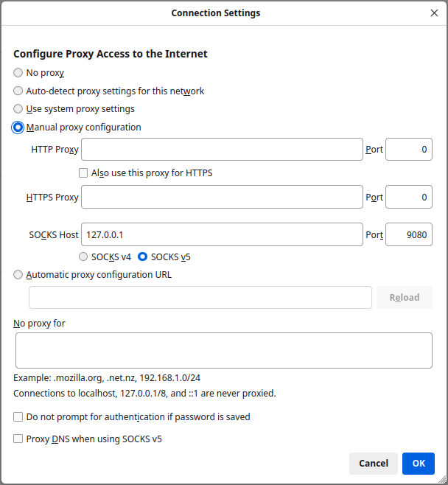Click the SOCKS Host field containing 127.0.0.1

point(222,235)
